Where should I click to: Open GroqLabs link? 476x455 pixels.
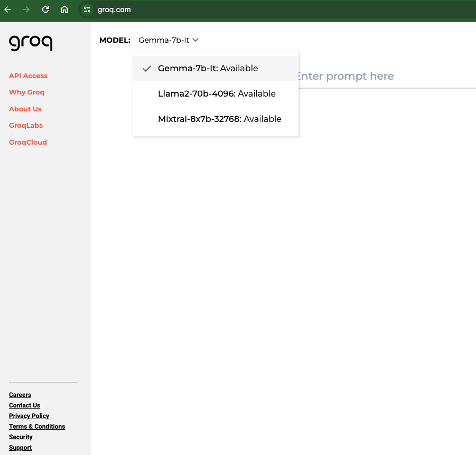click(x=26, y=125)
